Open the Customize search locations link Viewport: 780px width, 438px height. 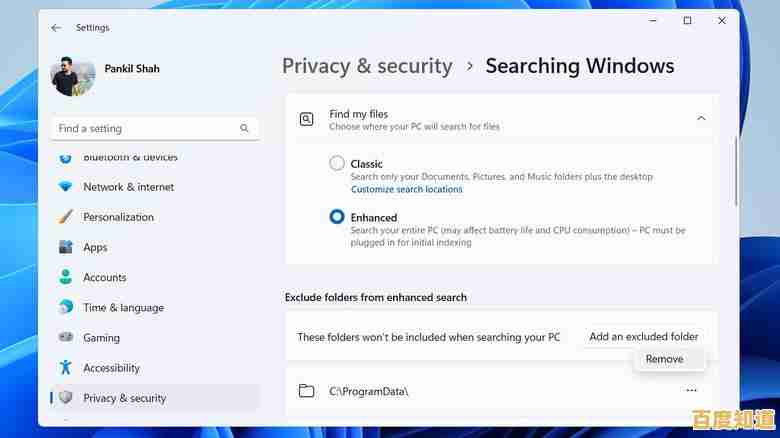pos(406,189)
